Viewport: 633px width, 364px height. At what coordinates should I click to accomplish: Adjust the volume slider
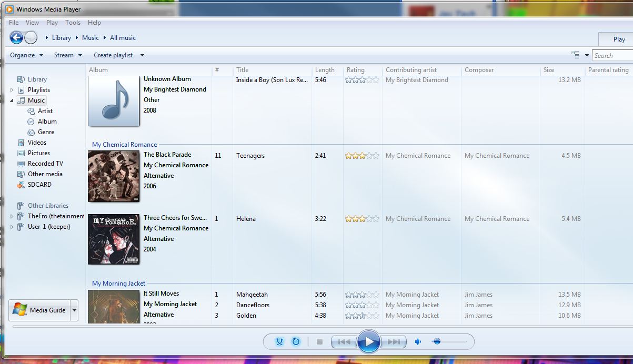tap(449, 342)
